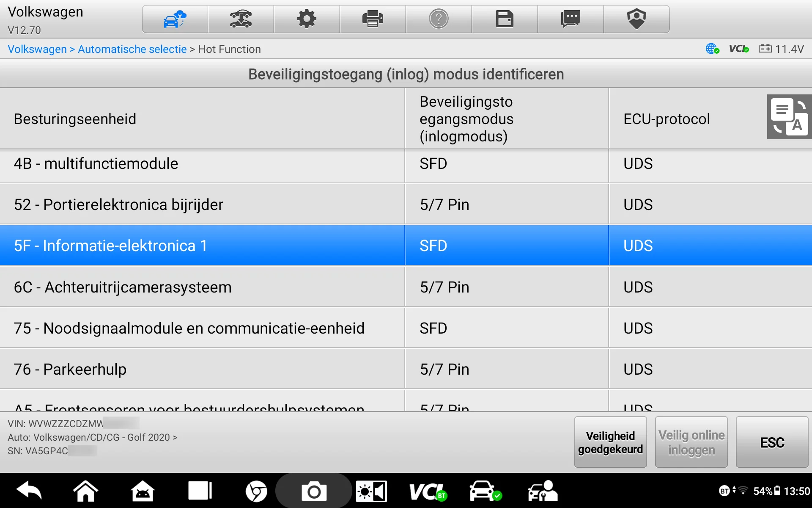Click SFD cell in the 75 row
The width and height of the screenshot is (812, 508).
[x=507, y=328]
